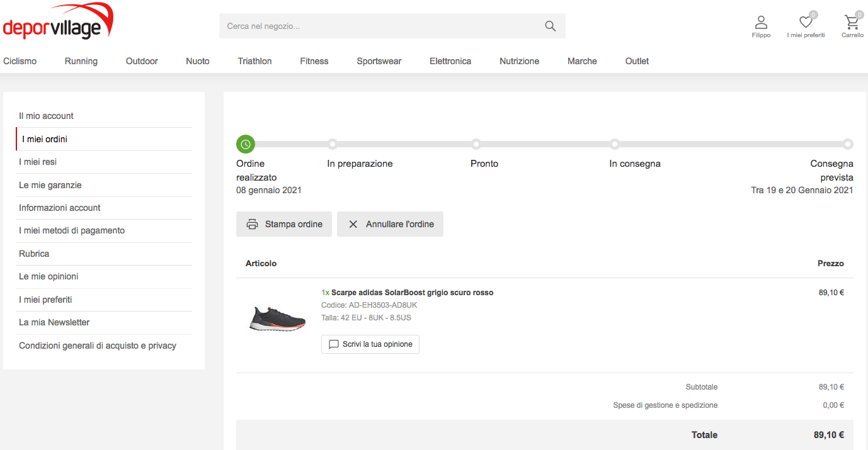The image size is (868, 450).
Task: Click the search magnifier icon
Action: click(551, 26)
